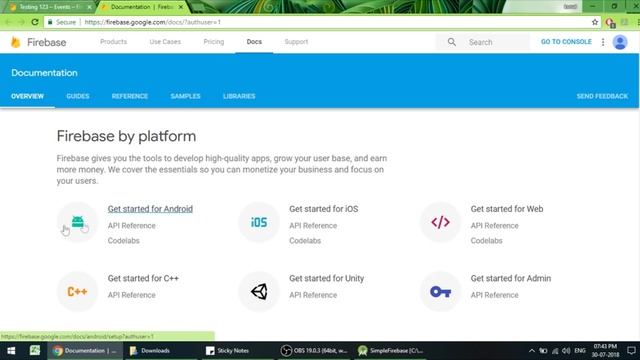Open Get started for Web link
The width and height of the screenshot is (640, 360).
[x=507, y=209]
